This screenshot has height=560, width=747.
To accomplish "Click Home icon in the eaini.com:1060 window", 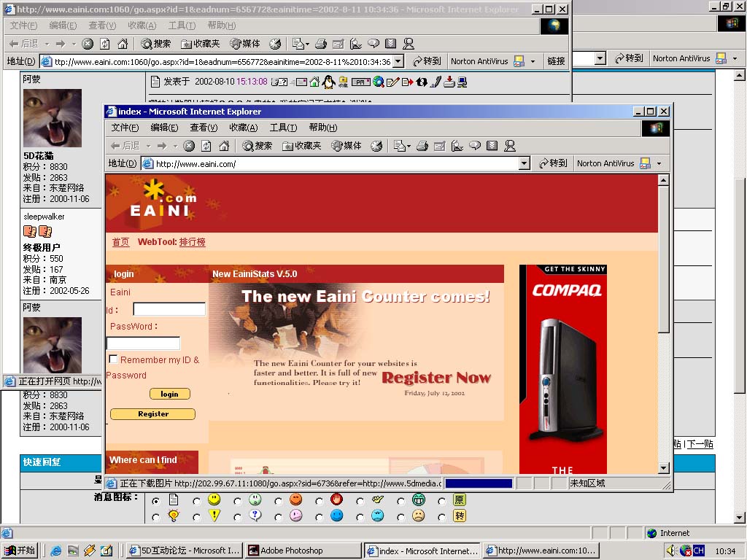I will click(123, 44).
